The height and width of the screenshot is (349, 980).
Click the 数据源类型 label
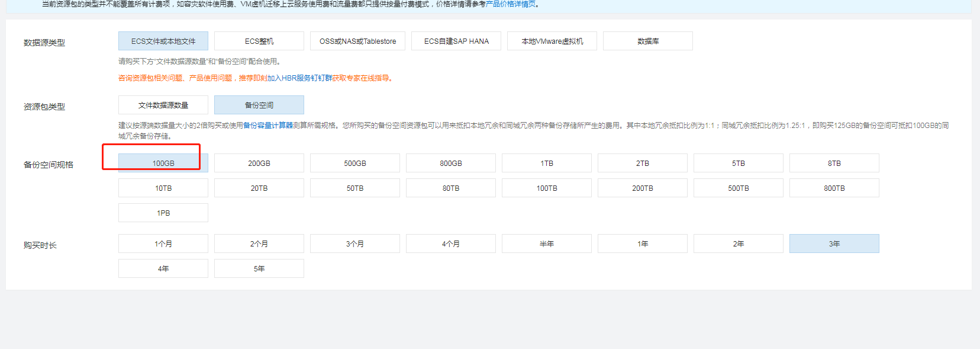[44, 43]
